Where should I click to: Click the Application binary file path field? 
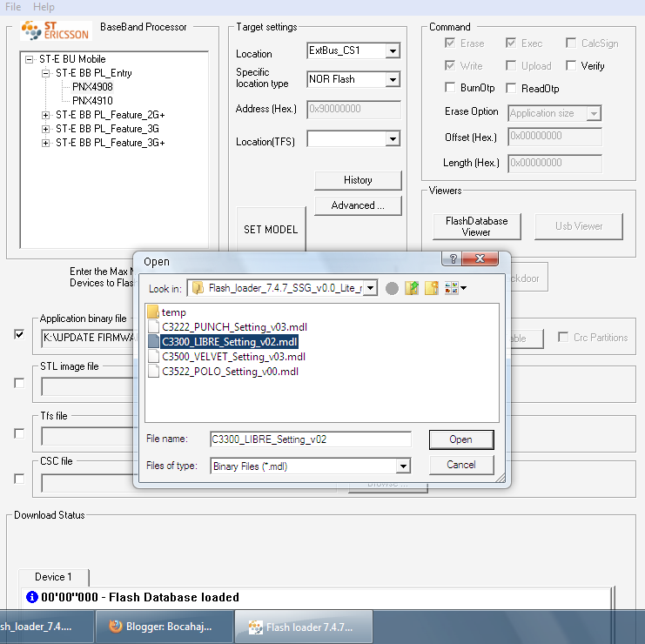89,338
